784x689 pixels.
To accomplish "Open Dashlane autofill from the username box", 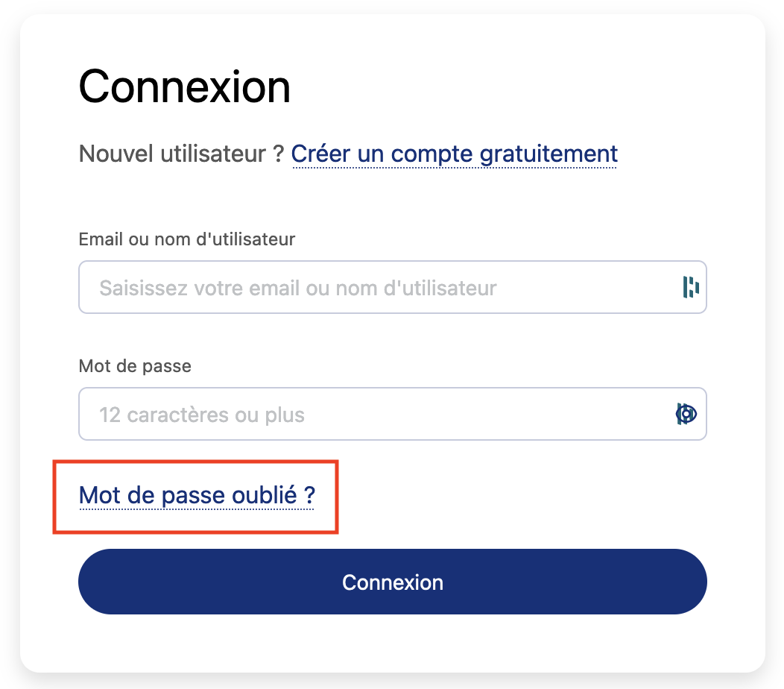I will coord(691,287).
